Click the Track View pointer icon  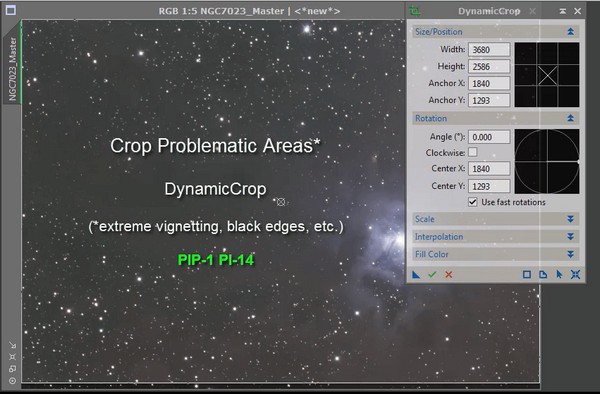(559, 274)
